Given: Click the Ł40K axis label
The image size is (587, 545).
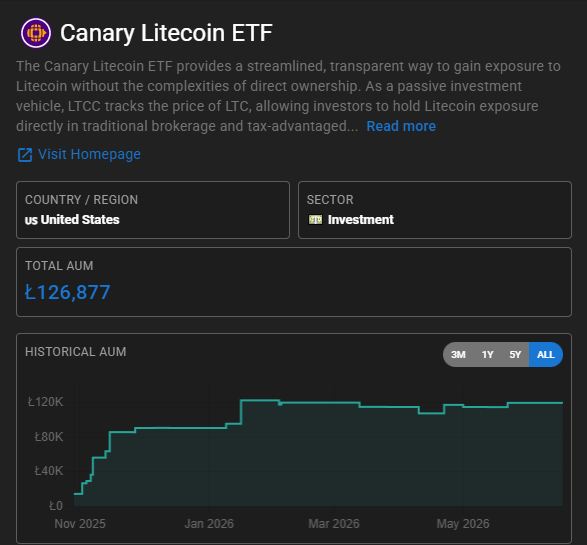Looking at the screenshot, I should [49, 471].
